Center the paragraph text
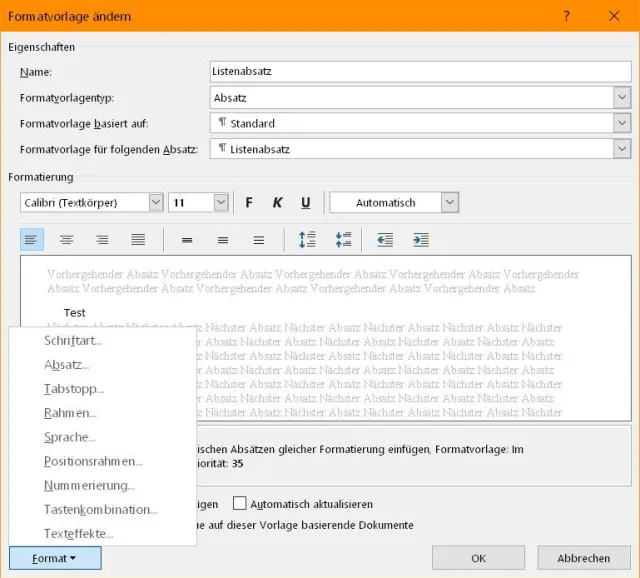This screenshot has height=578, width=640. point(66,240)
